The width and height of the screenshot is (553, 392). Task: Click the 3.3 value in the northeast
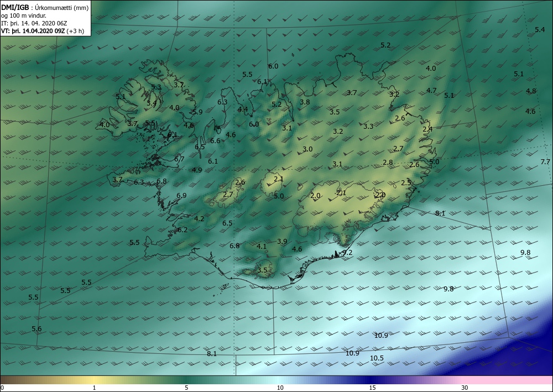tap(368, 126)
